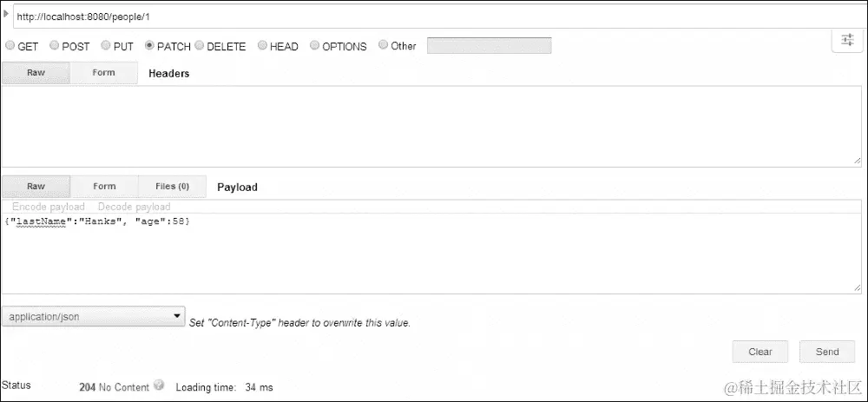The height and width of the screenshot is (402, 868).
Task: Click the 204 status code text
Action: [x=88, y=387]
